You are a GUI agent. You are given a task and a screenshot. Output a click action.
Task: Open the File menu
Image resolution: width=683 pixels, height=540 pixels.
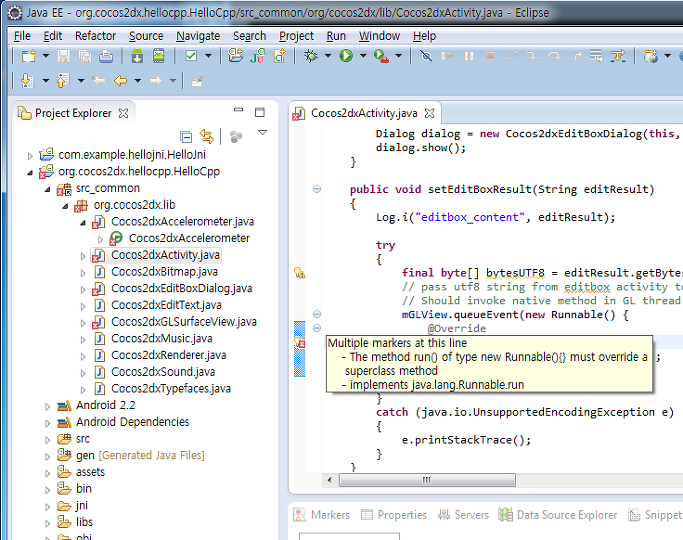[22, 36]
